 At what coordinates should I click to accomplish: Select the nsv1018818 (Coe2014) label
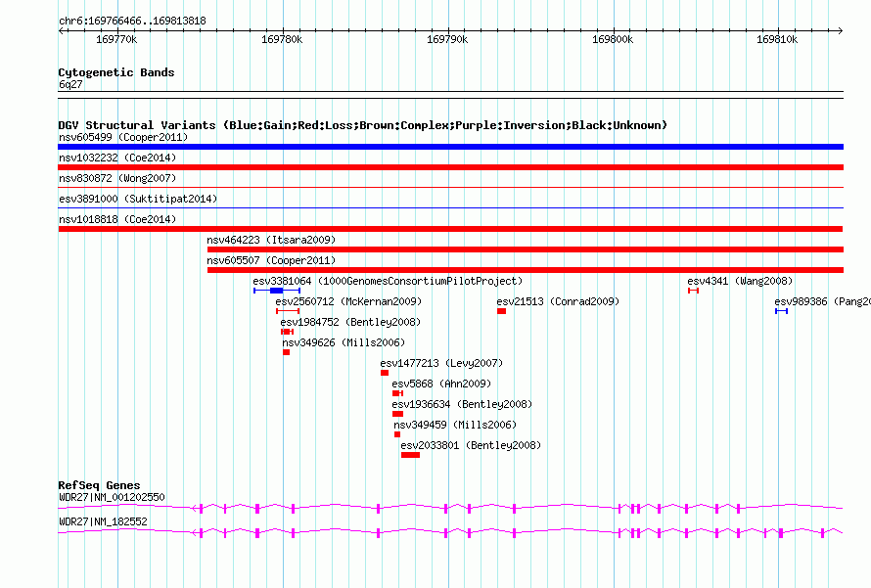[x=117, y=219]
